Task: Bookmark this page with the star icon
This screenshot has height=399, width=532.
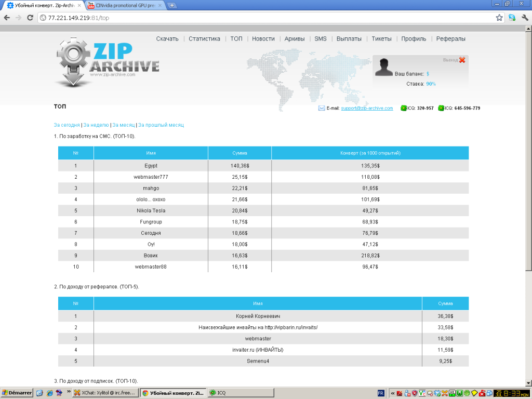Action: 499,18
